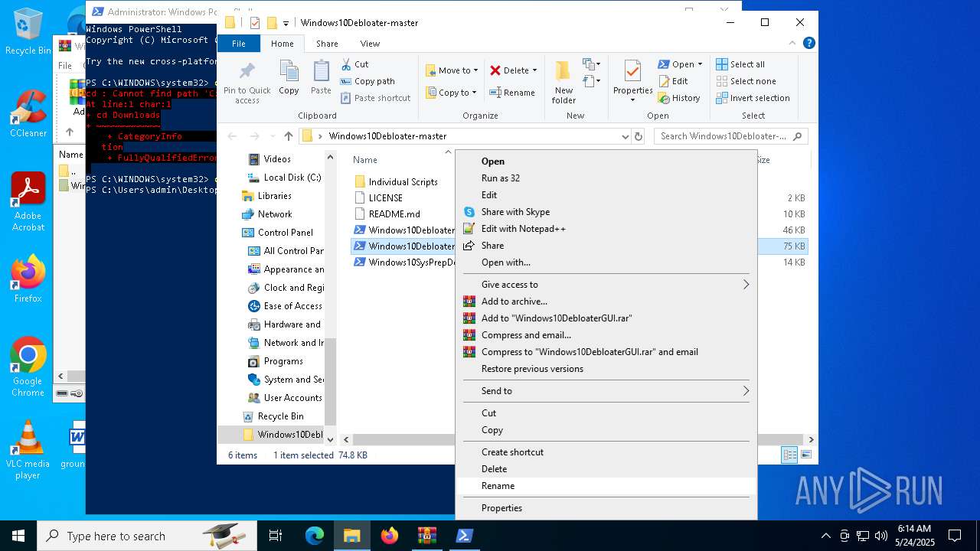Create a New folder from ribbon
980x551 pixels.
point(563,82)
